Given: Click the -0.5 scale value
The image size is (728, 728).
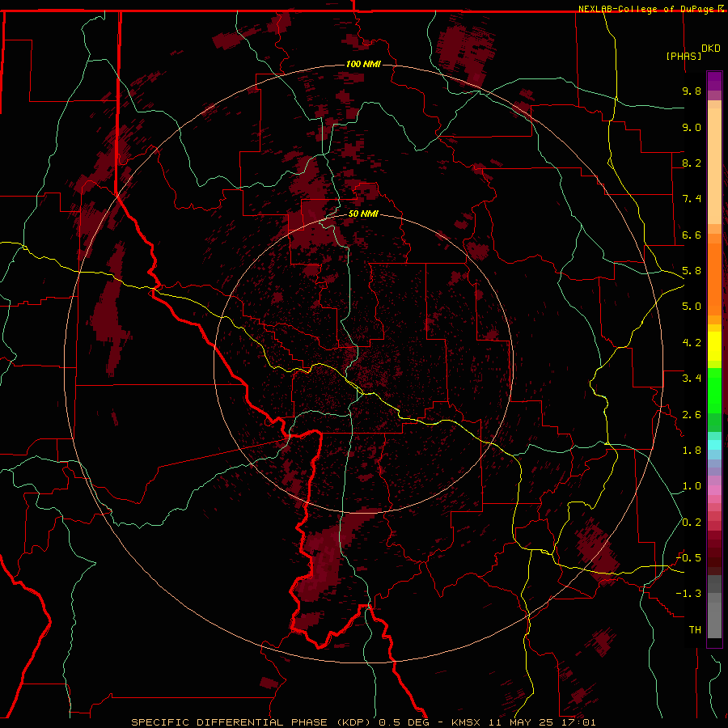Looking at the screenshot, I should tap(689, 558).
